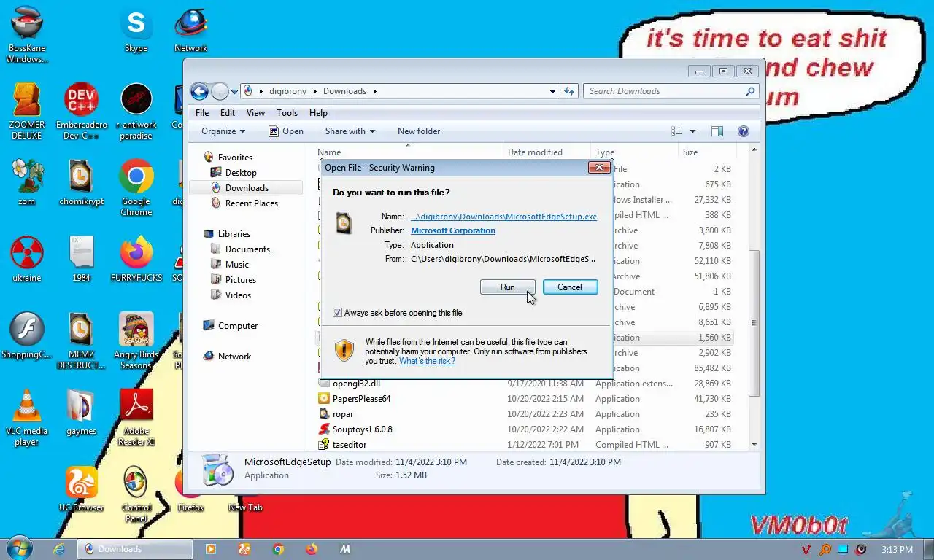Screen dimensions: 934x560
Task: Expand the breadcrumb arrow after Downloads
Action: click(x=374, y=91)
